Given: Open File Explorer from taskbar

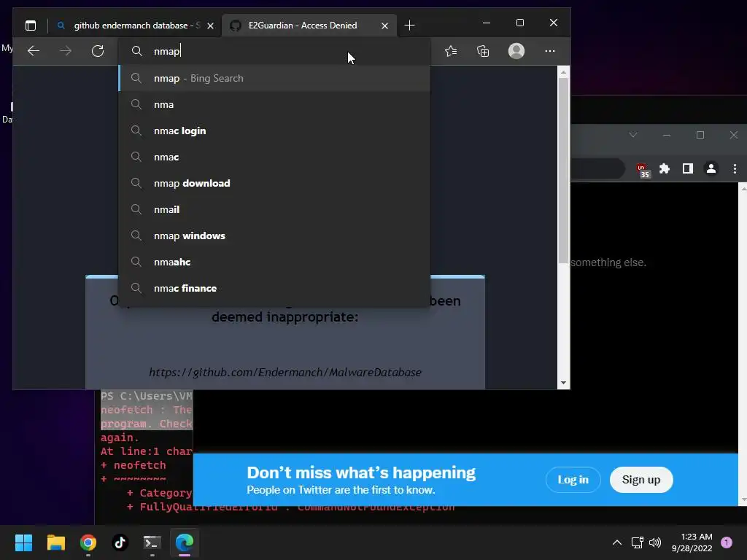Looking at the screenshot, I should coord(55,542).
